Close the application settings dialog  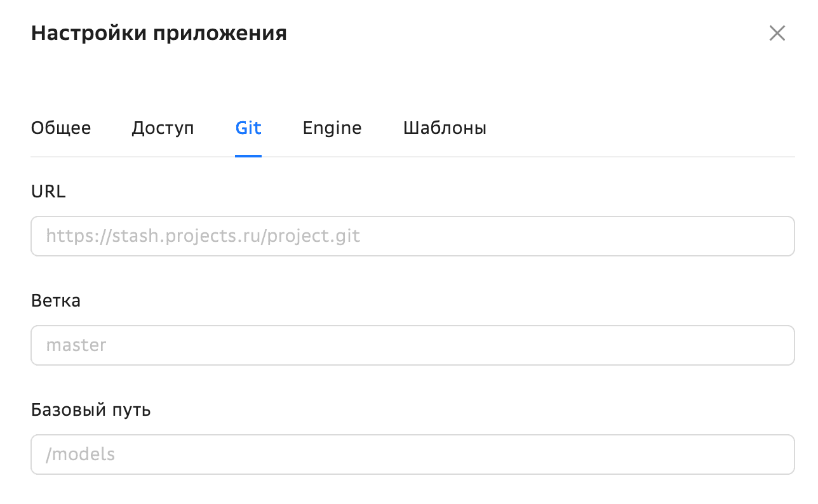point(777,34)
